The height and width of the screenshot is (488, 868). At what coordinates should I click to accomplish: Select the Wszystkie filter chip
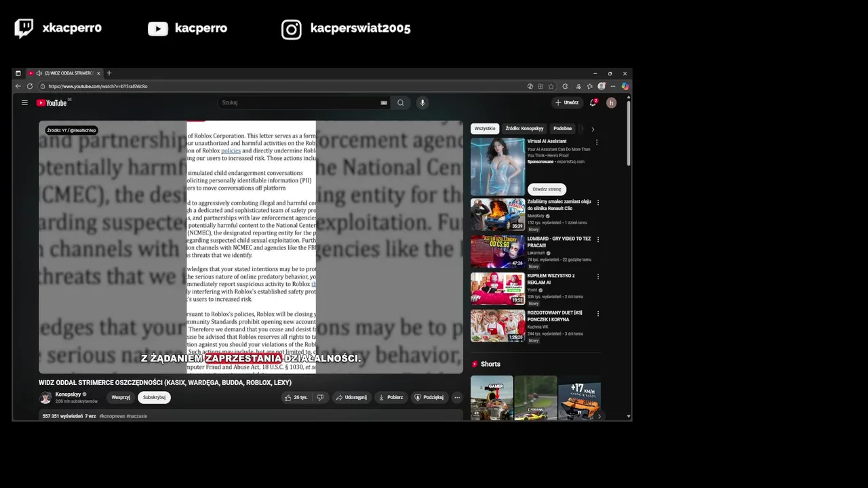(485, 129)
